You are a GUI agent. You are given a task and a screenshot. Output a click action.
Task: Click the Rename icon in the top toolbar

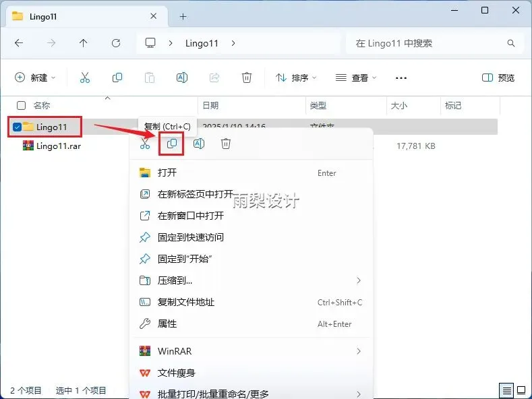coord(182,78)
